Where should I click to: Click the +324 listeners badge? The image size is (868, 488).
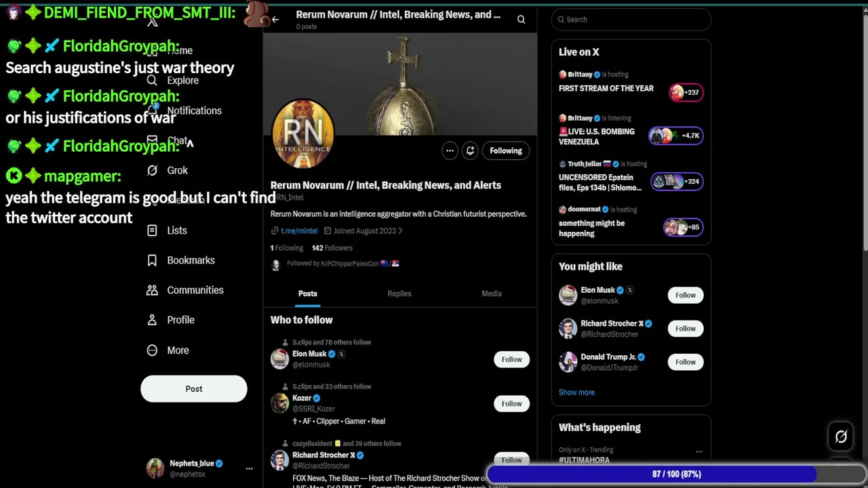point(677,181)
